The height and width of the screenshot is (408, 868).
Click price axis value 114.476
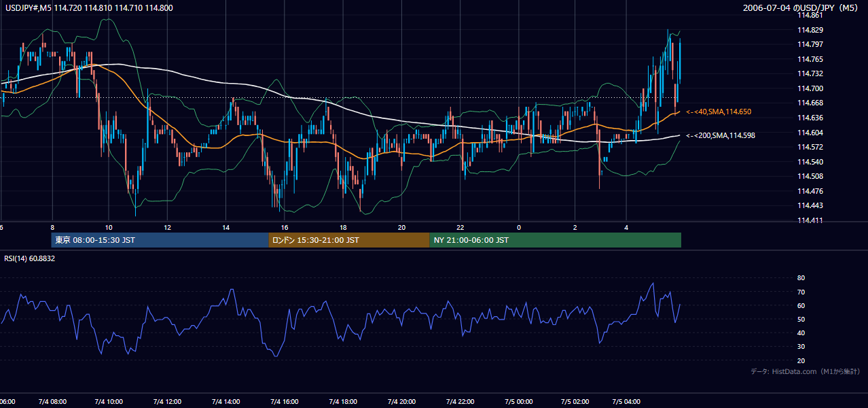click(x=810, y=191)
